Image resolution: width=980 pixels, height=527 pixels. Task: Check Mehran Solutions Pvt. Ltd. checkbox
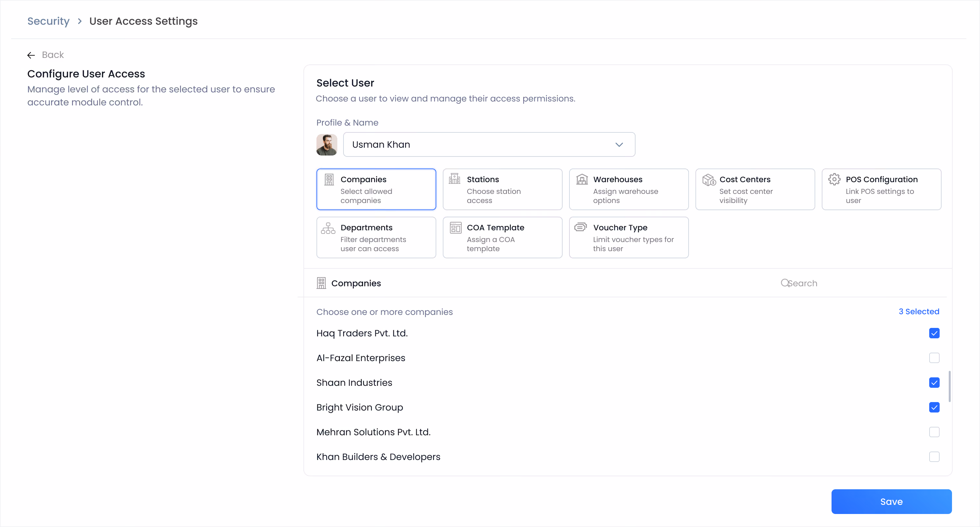coord(934,432)
